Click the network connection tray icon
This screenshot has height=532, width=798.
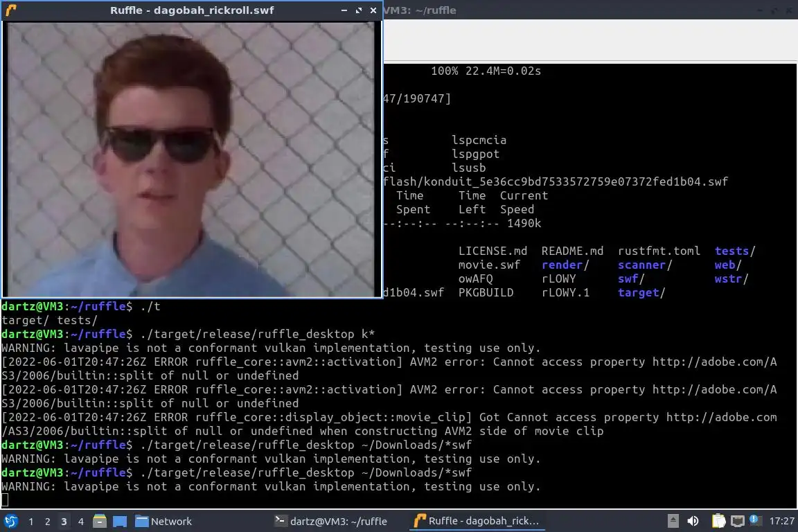coord(738,521)
